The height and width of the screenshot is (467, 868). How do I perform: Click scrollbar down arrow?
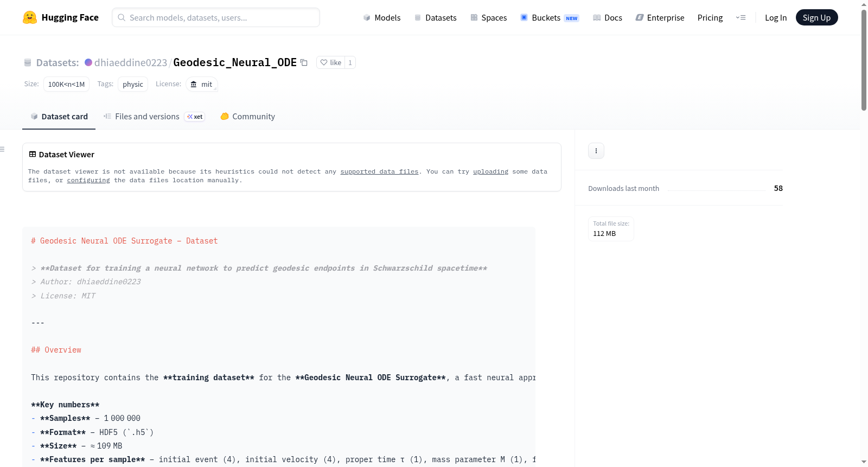click(864, 462)
